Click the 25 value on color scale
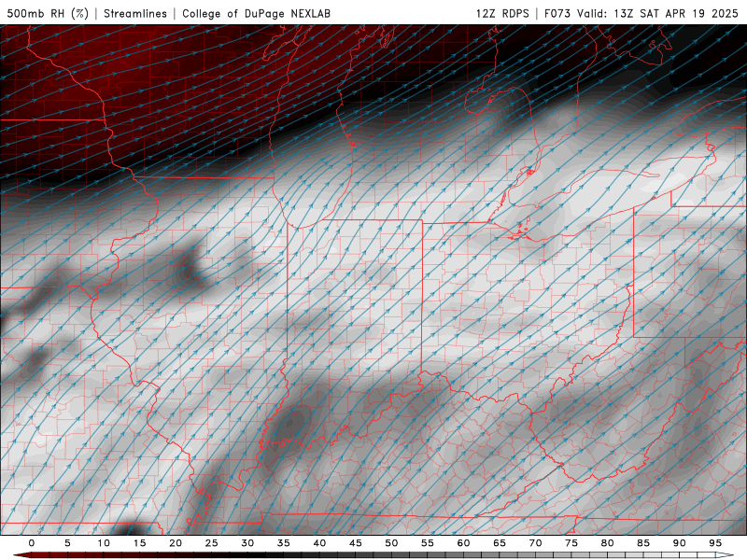Viewport: 747px width, 560px height. (212, 543)
